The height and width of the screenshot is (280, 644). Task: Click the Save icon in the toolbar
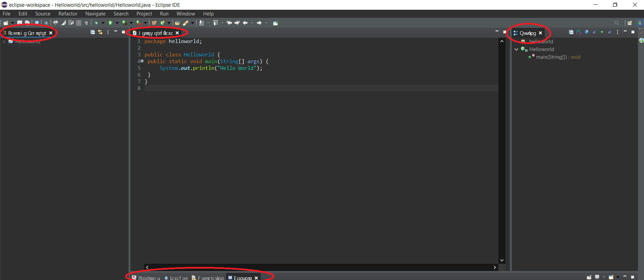(20, 23)
